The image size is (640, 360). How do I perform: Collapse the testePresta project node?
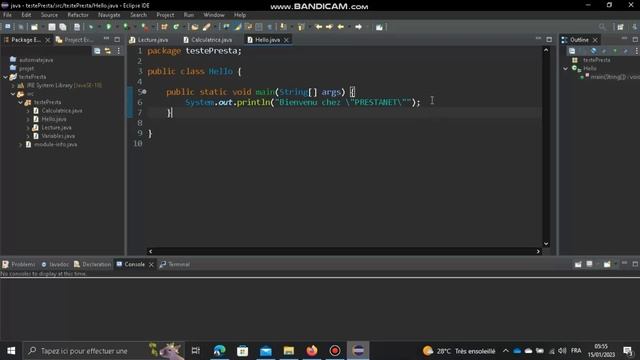pyautogui.click(x=5, y=77)
